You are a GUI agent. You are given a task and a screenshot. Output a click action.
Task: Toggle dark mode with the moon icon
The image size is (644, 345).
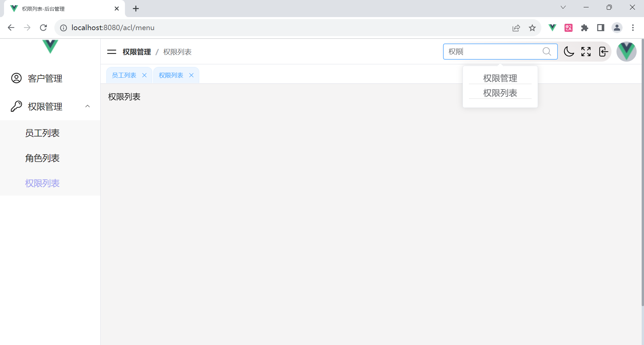[569, 52]
